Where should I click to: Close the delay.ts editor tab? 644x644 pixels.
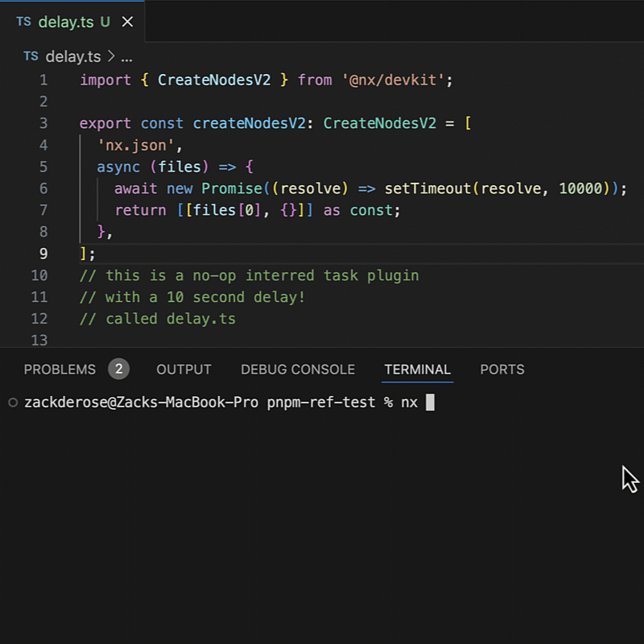coord(127,22)
